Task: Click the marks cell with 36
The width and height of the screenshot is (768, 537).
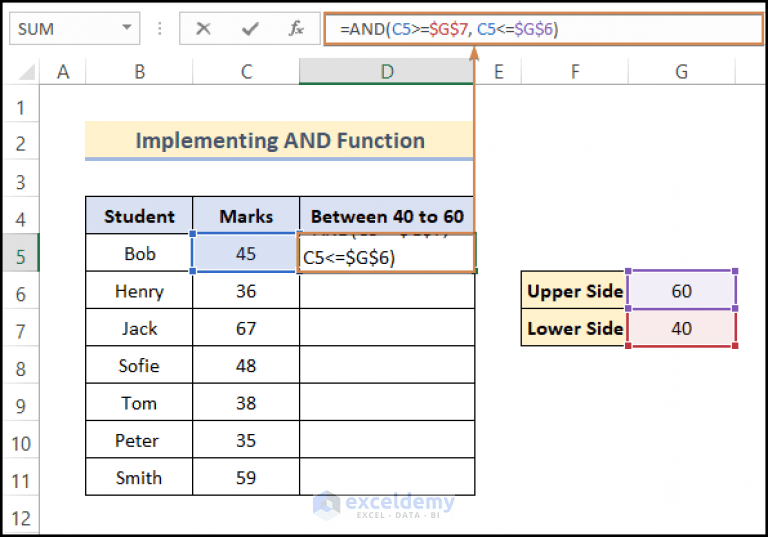Action: click(246, 291)
